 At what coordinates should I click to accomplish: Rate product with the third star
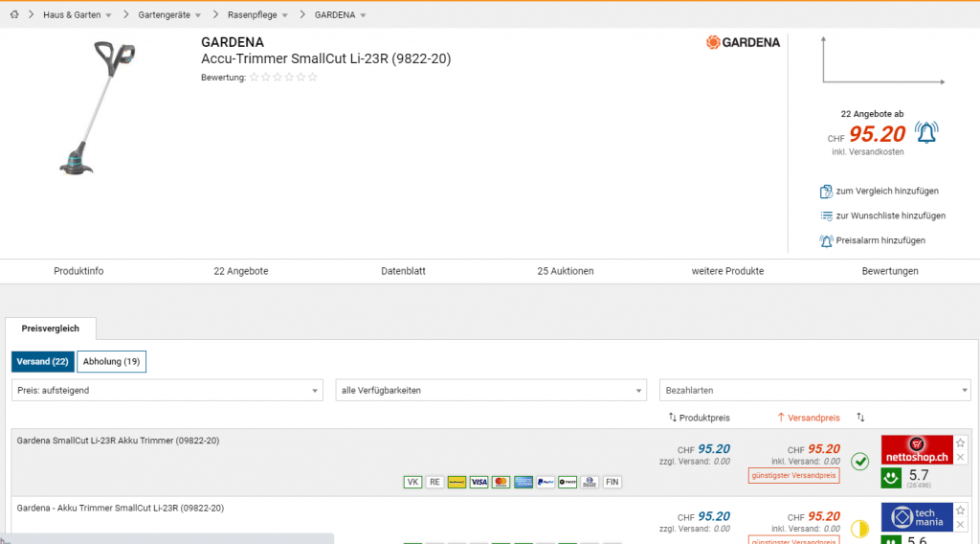coord(278,78)
